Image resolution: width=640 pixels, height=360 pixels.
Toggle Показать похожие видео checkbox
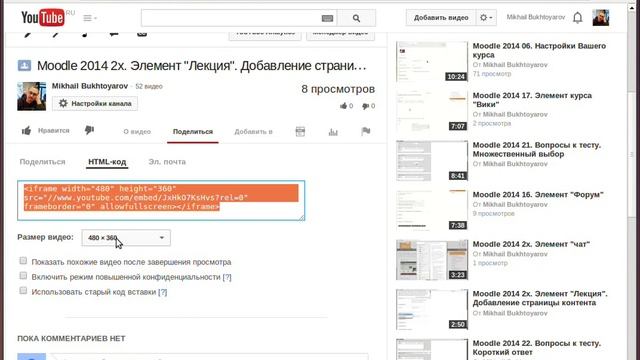point(23,260)
